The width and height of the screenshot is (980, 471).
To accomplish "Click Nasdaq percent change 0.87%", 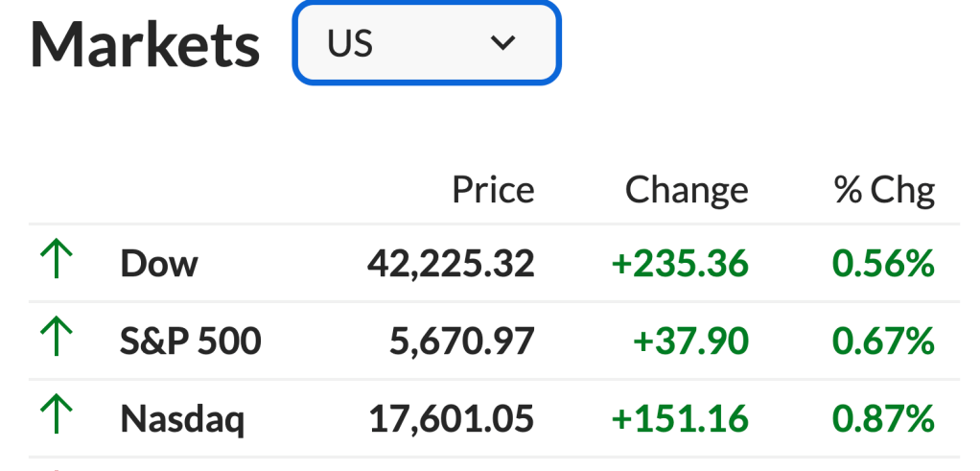I will tap(883, 419).
